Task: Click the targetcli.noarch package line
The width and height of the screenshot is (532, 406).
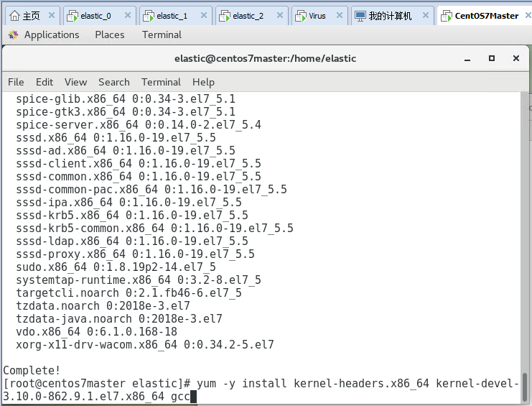Action: point(129,292)
